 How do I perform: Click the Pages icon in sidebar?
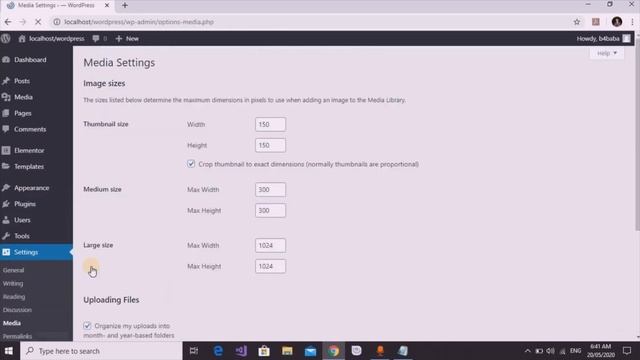point(6,113)
